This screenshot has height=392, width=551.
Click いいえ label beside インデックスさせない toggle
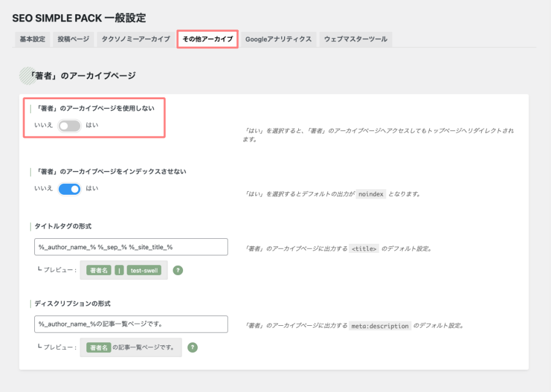(43, 189)
